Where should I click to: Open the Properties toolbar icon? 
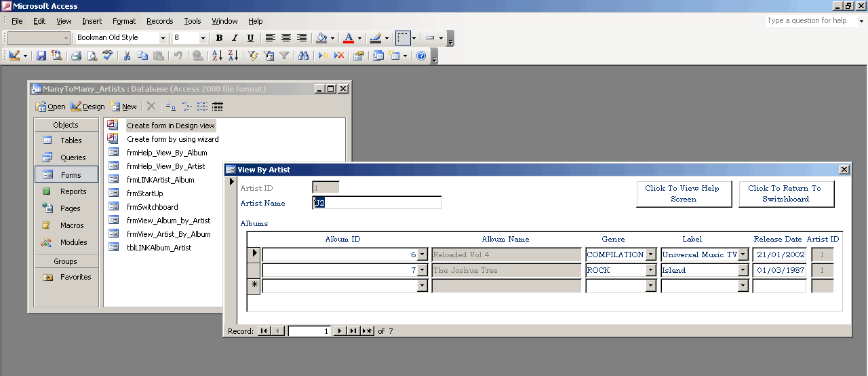359,56
